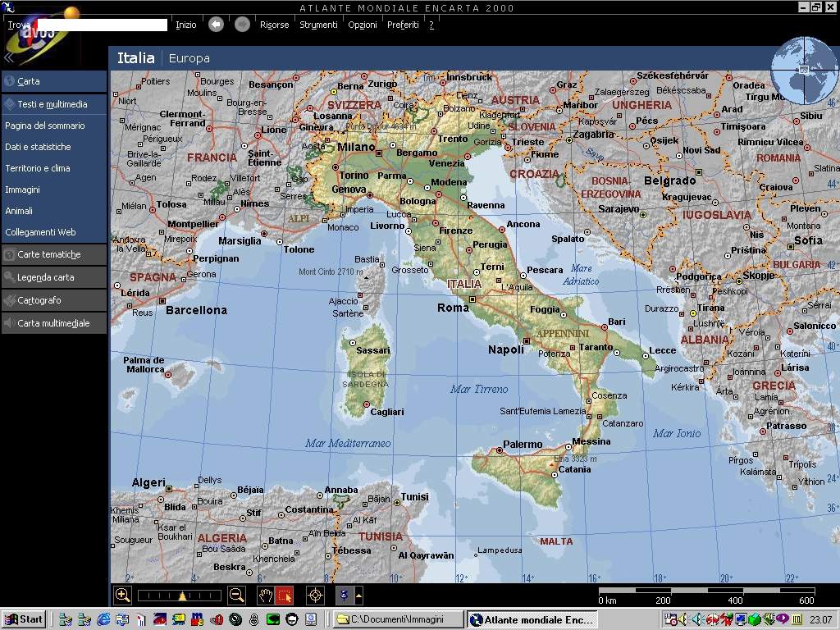Switch to C:\Documenti\Immagini taskbar window
Image resolution: width=840 pixels, height=630 pixels.
[x=397, y=619]
